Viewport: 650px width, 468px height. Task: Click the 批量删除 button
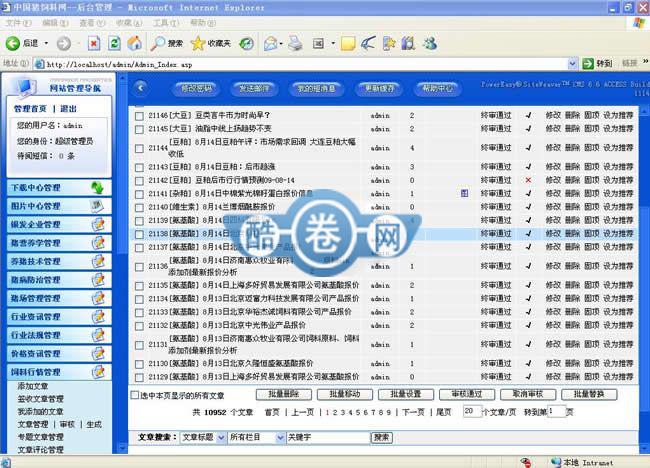284,394
